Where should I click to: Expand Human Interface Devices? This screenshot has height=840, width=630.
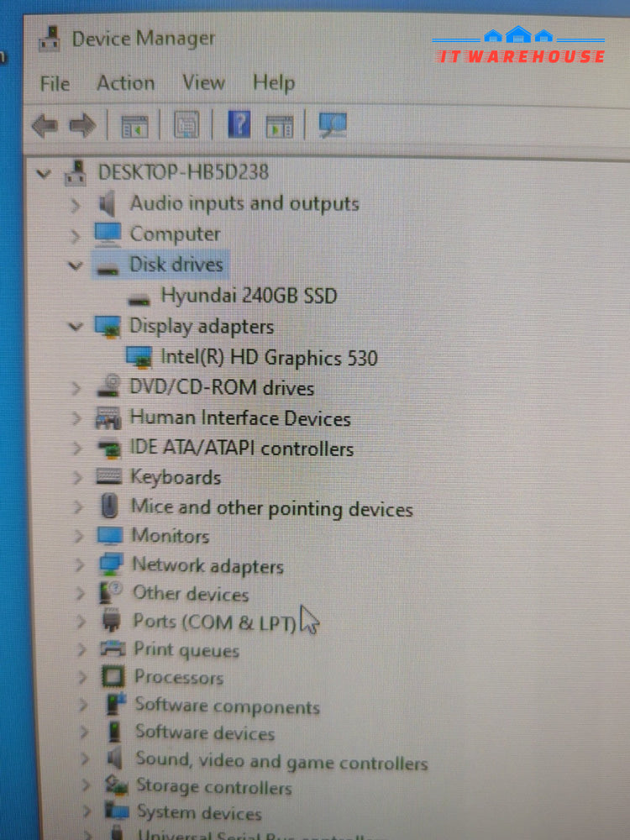(x=77, y=418)
